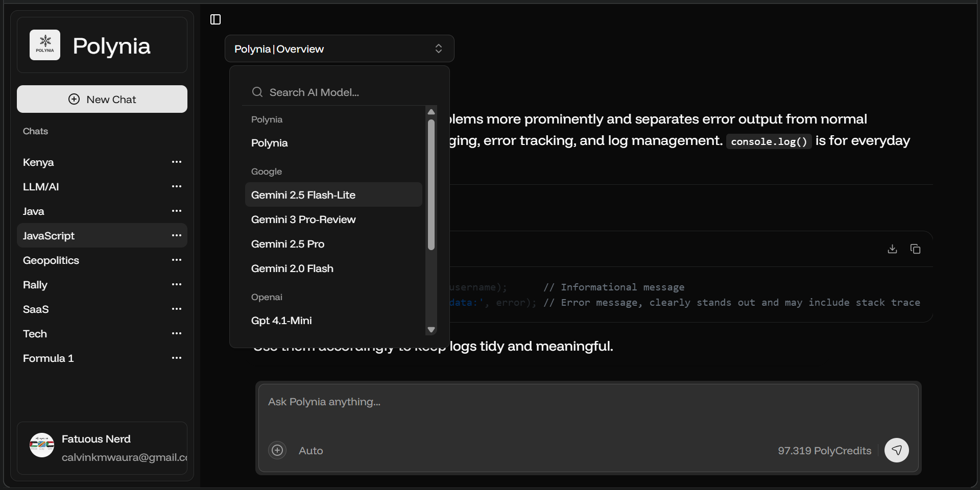Click the calvinkmwaura email address
980x490 pixels.
pyautogui.click(x=124, y=457)
